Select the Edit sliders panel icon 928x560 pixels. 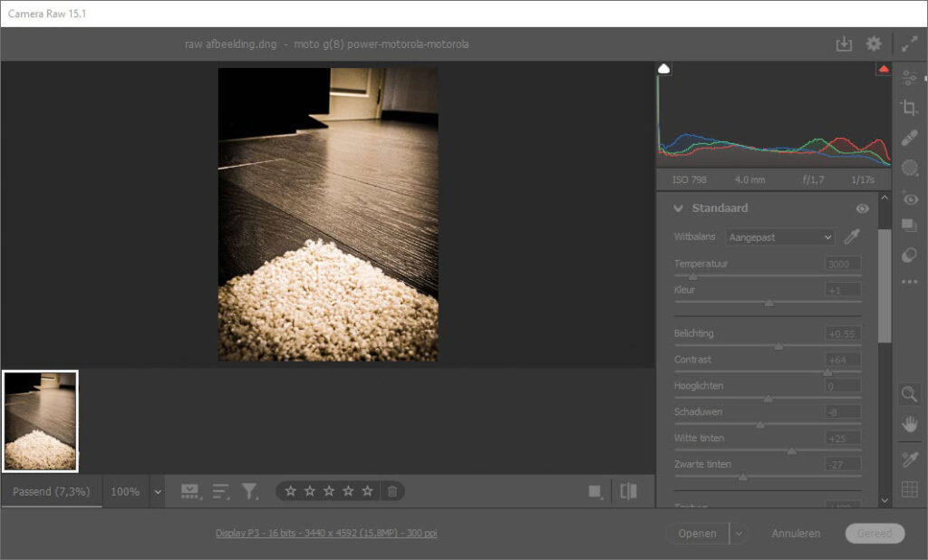pyautogui.click(x=910, y=77)
